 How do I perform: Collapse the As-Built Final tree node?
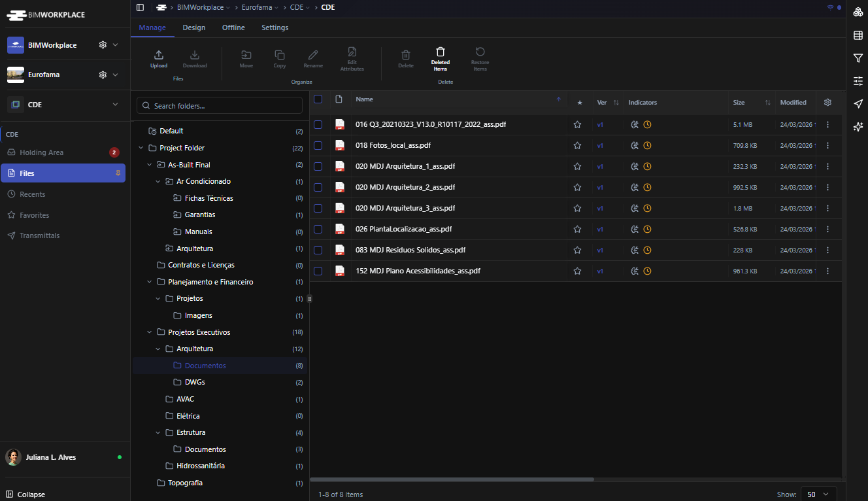(150, 165)
